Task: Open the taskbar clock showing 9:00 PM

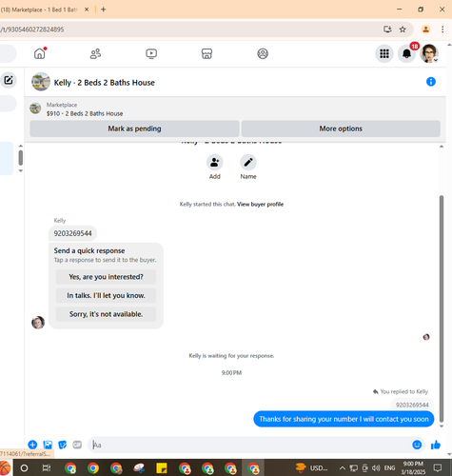Action: pos(413,467)
